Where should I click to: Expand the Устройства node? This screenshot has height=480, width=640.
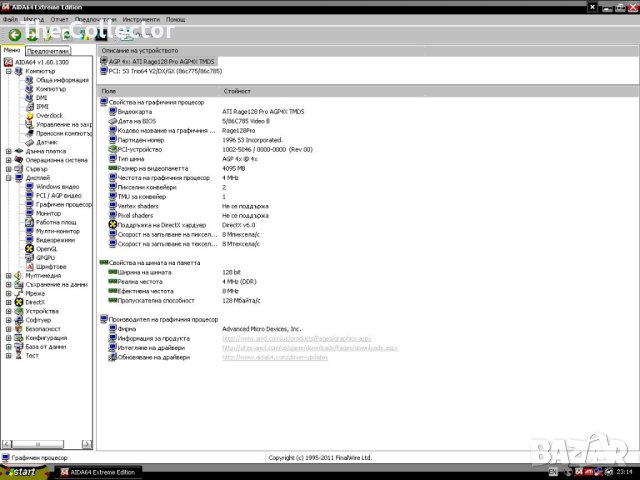pyautogui.click(x=9, y=311)
